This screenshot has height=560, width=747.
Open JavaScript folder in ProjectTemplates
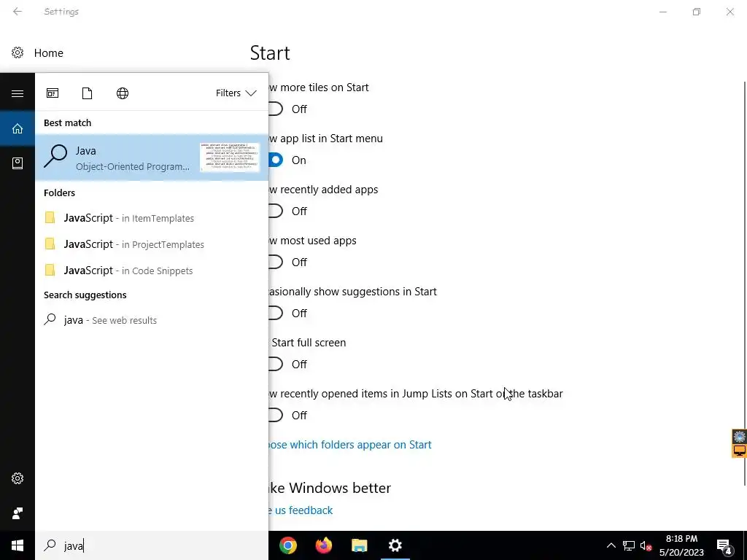pyautogui.click(x=152, y=244)
